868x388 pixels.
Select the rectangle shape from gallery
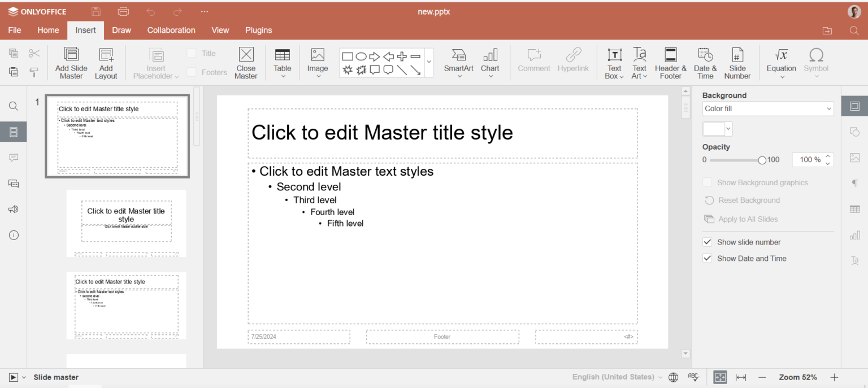pos(348,56)
